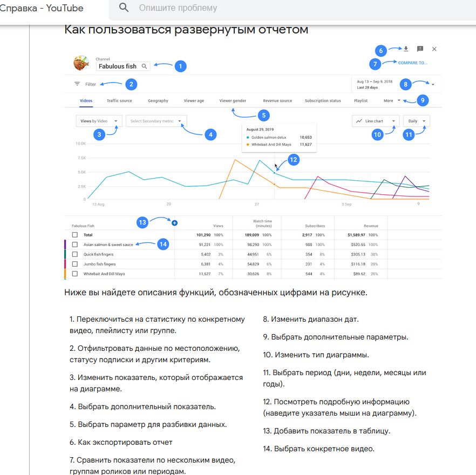Click the Quick fish fingers video name
This screenshot has height=475, width=476.
click(x=98, y=254)
